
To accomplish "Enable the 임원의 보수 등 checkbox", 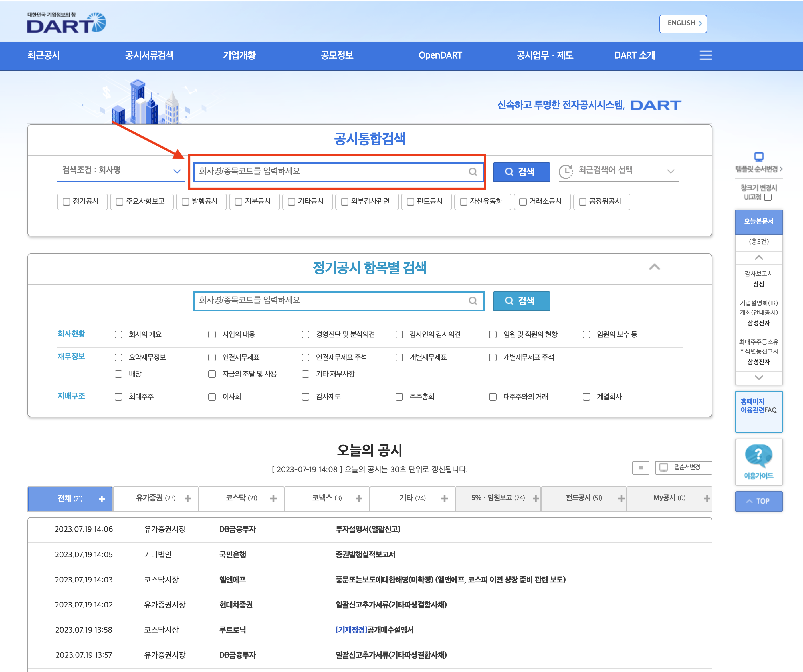I will coord(586,335).
